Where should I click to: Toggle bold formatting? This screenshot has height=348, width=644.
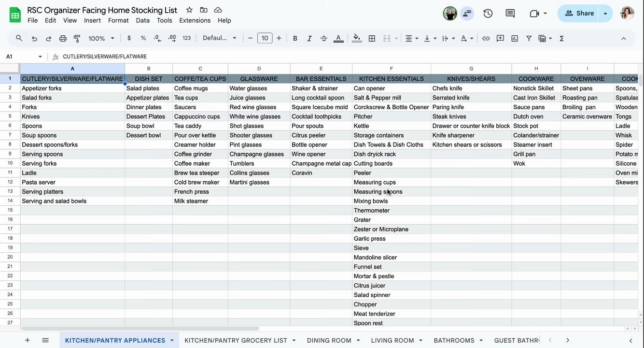pyautogui.click(x=295, y=38)
